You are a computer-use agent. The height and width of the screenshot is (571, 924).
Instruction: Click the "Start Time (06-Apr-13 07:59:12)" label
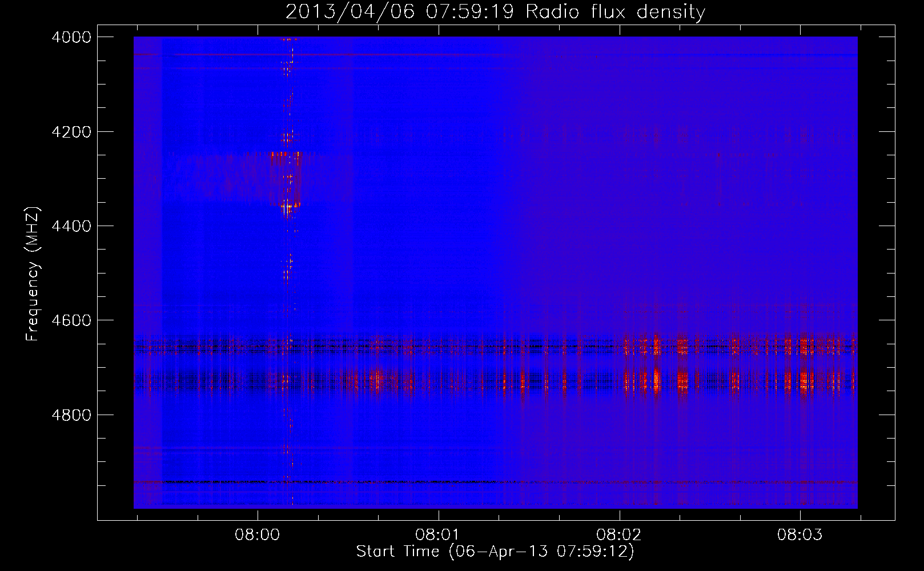(495, 552)
